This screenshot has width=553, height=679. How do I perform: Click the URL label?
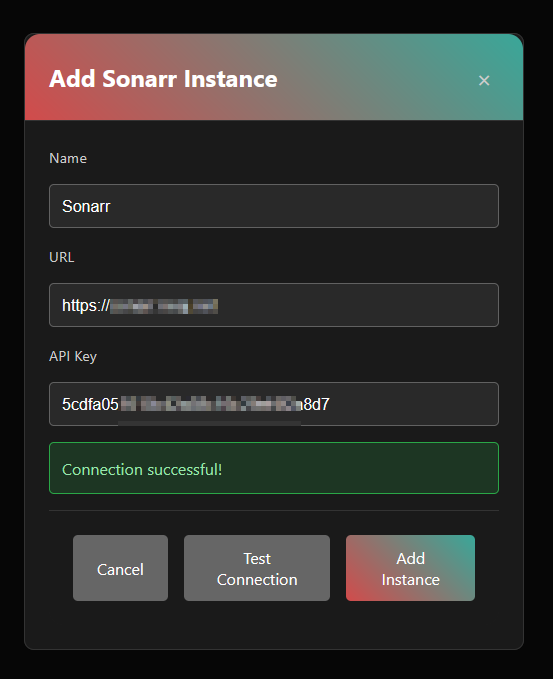pyautogui.click(x=61, y=257)
